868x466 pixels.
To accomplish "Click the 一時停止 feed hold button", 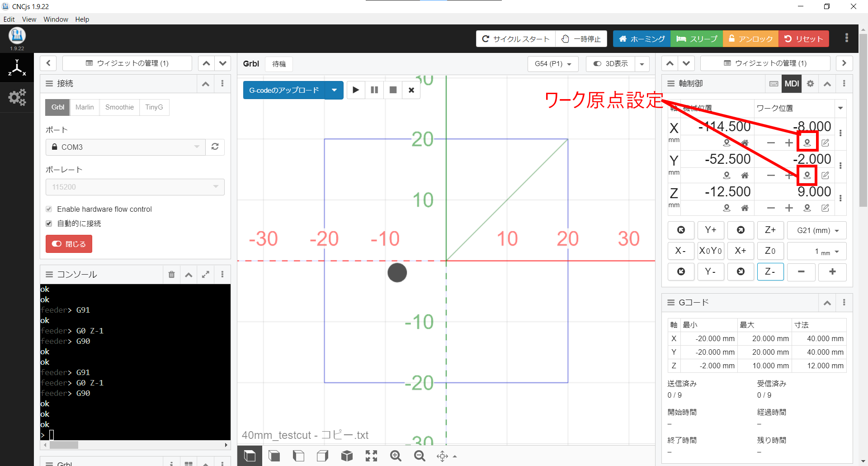I will point(581,39).
